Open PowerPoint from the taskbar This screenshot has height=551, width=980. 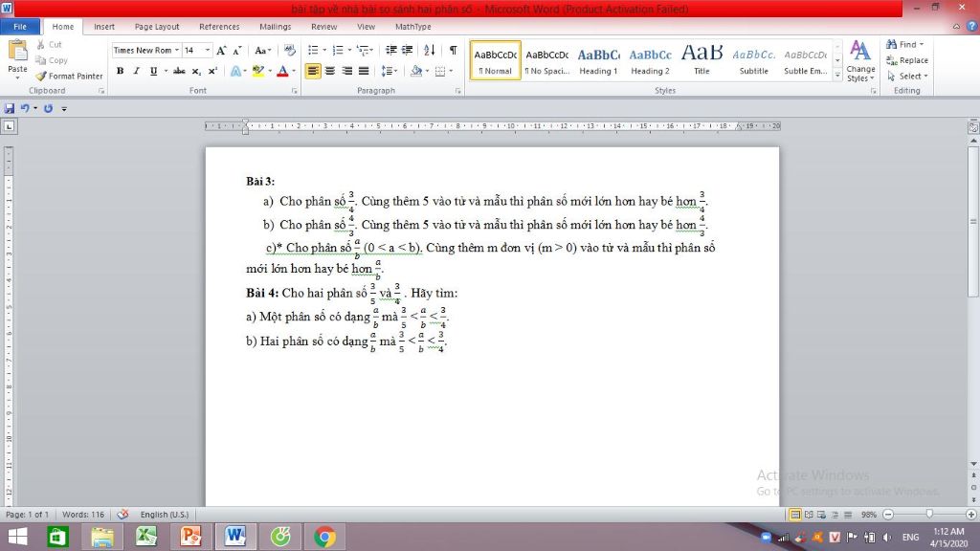point(190,537)
